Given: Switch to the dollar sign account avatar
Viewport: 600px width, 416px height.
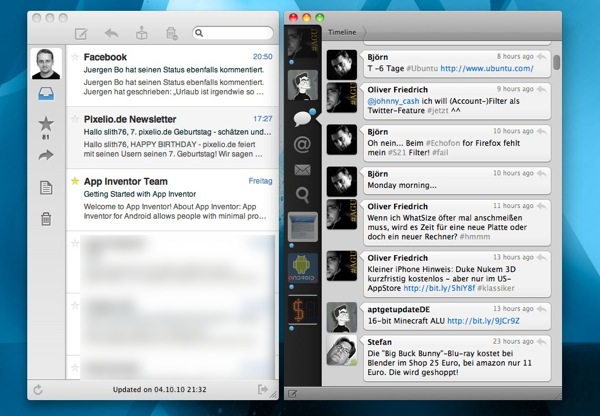Looking at the screenshot, I should click(x=303, y=310).
